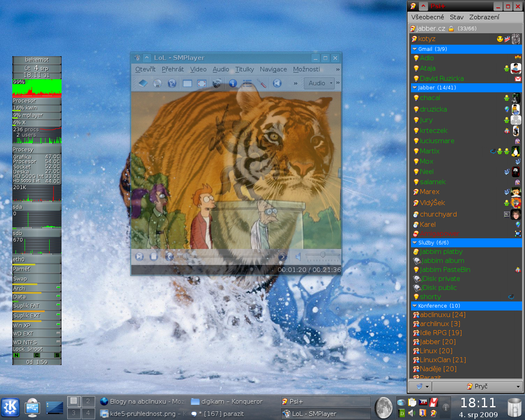Open file icon in SMPlayer toolbar

coord(143,83)
